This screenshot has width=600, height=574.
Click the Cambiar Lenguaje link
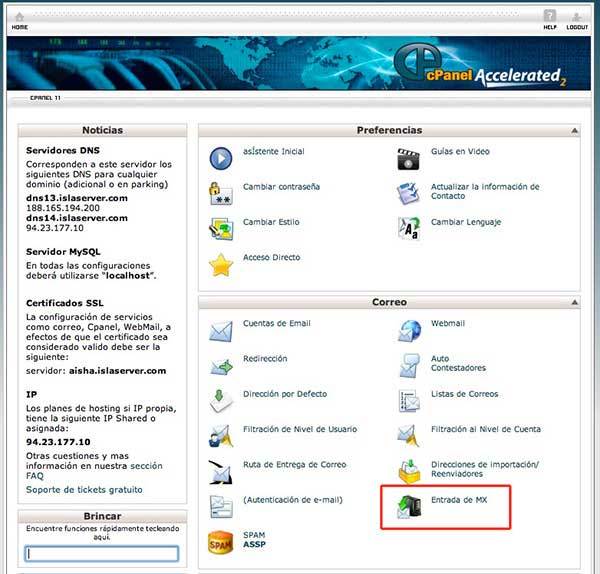[x=466, y=222]
